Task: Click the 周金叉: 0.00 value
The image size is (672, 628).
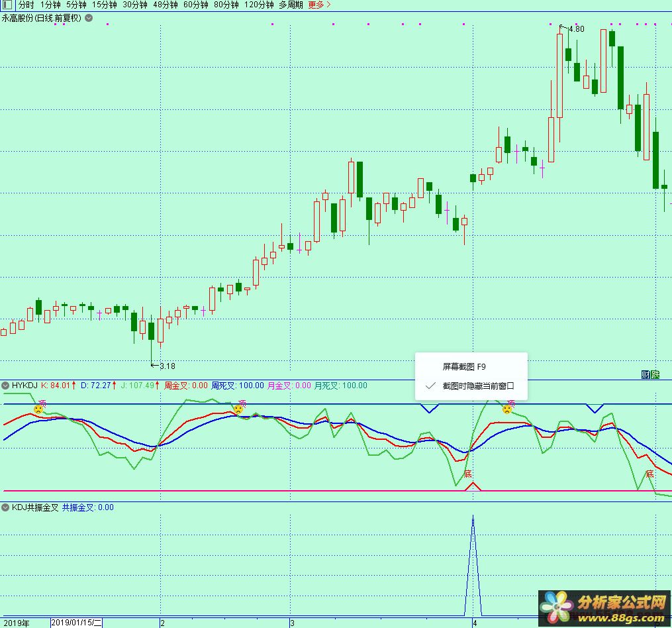Action: [185, 386]
